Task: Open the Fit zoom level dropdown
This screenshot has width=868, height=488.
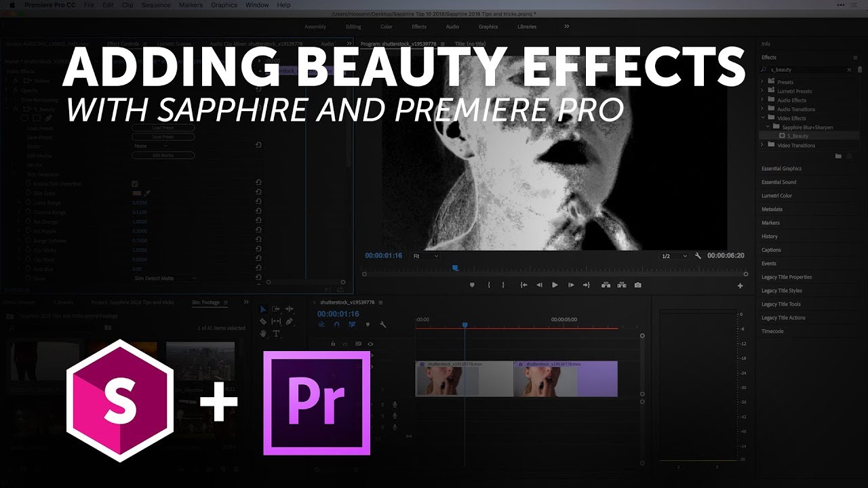Action: coord(426,256)
